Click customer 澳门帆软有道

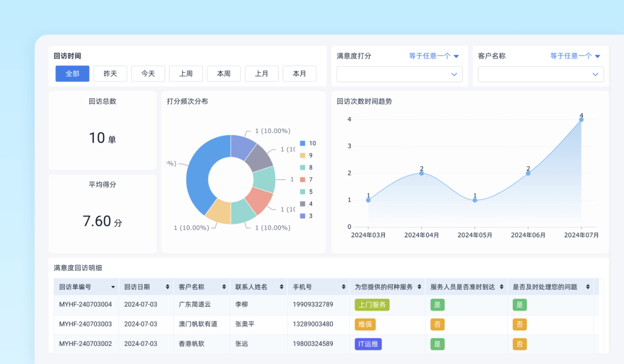click(x=198, y=324)
